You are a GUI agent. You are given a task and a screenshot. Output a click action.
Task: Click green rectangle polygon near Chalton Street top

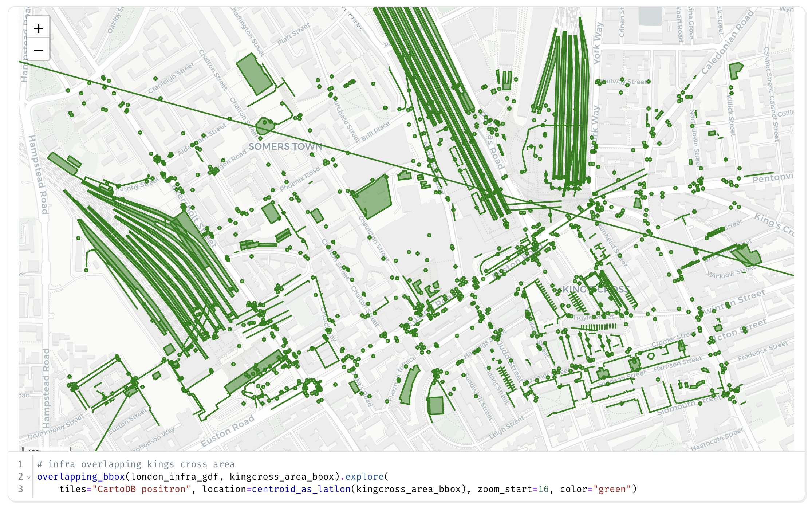coord(254,74)
